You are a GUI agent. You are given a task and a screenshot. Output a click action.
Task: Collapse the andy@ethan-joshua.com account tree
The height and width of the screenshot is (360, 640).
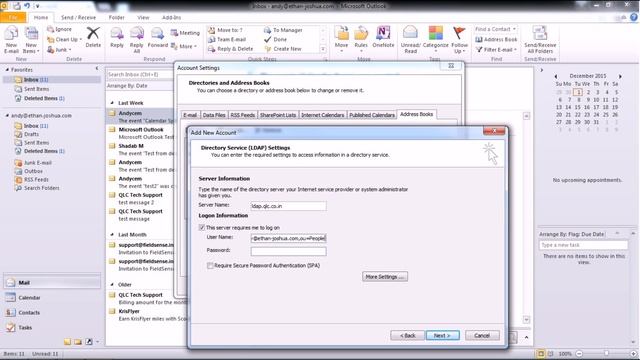(x=7, y=116)
